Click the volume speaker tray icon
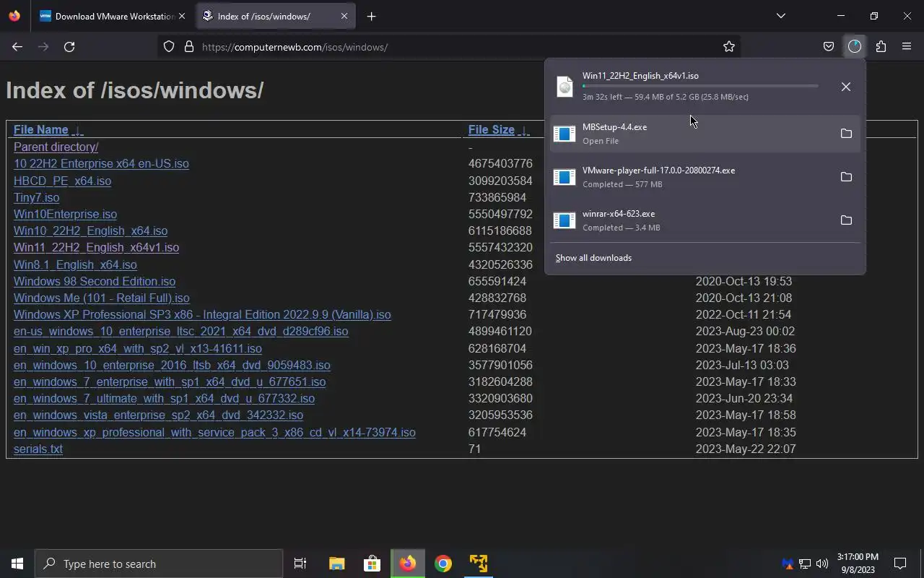This screenshot has width=924, height=578. tap(821, 564)
